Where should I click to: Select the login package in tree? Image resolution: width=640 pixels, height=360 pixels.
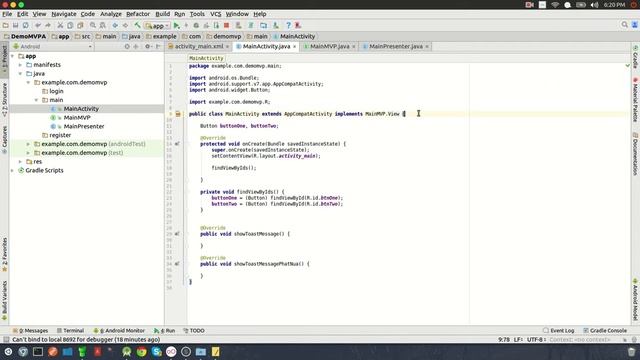pos(56,91)
